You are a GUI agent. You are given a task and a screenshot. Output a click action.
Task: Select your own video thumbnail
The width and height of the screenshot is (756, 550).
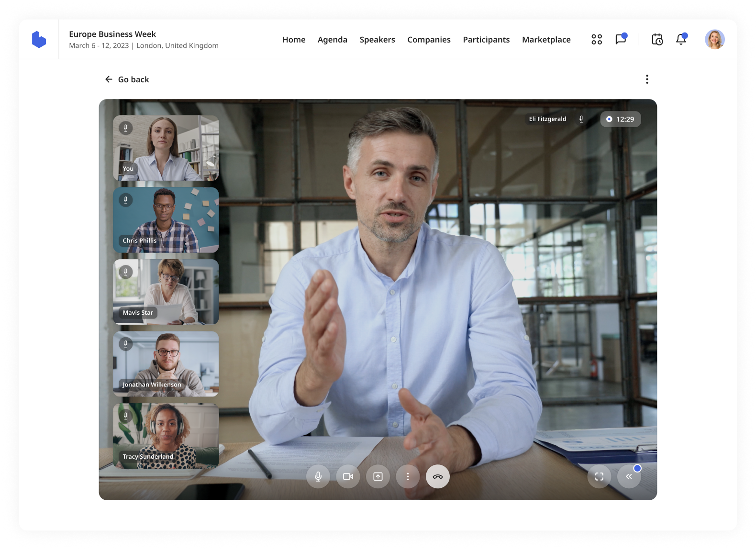point(166,148)
